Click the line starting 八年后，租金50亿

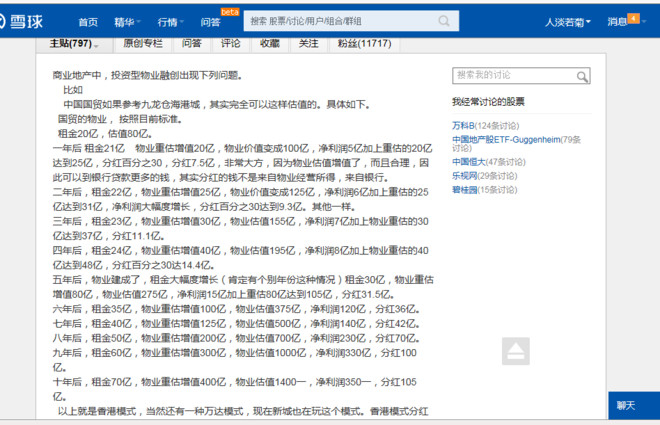[236, 338]
